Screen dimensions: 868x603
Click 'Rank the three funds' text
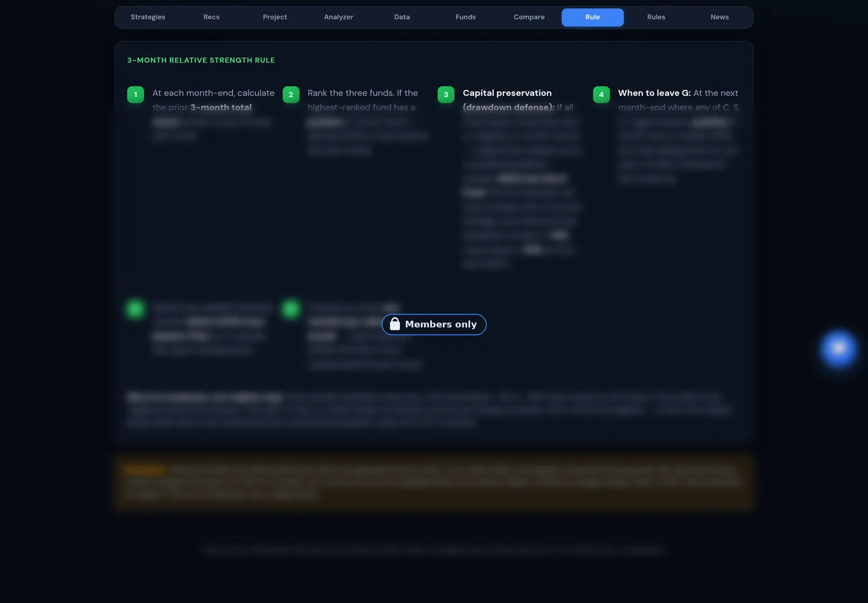click(x=350, y=93)
